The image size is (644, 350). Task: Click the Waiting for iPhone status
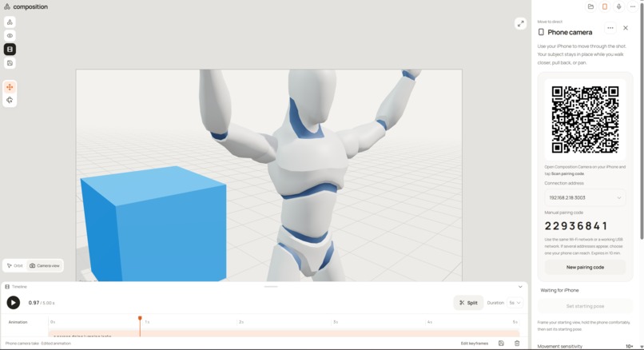tap(559, 290)
